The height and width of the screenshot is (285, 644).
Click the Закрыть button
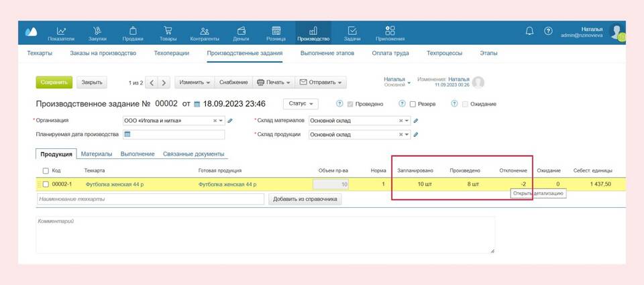[92, 82]
